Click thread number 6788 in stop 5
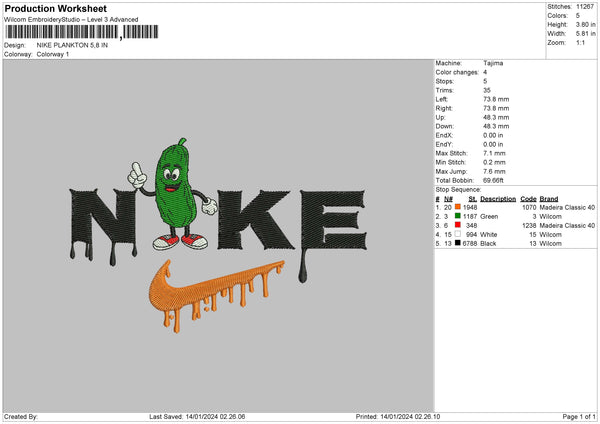Image resolution: width=600 pixels, height=424 pixels. tap(470, 243)
